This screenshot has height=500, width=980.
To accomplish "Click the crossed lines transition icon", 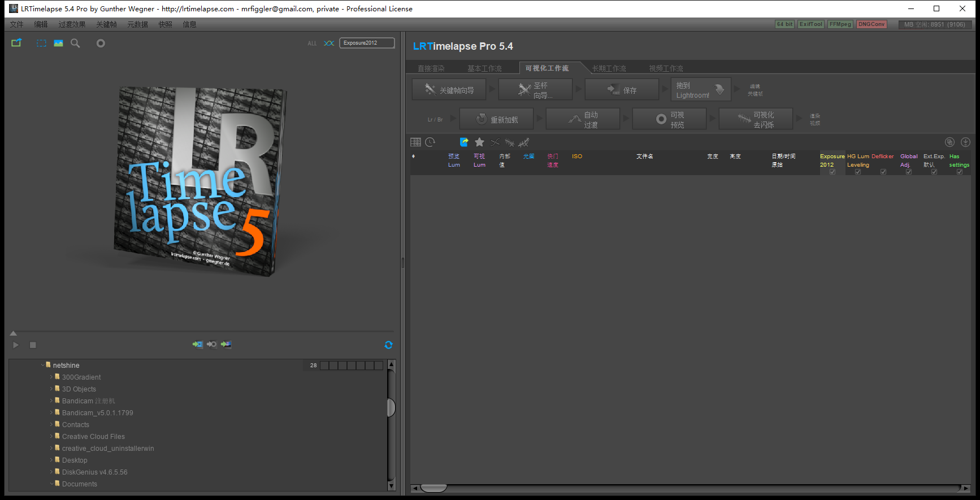I will pyautogui.click(x=495, y=142).
